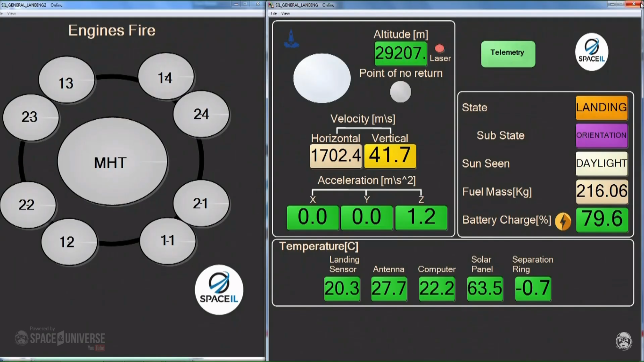Pick the engine 22 indicator
644x362 pixels.
28,205
